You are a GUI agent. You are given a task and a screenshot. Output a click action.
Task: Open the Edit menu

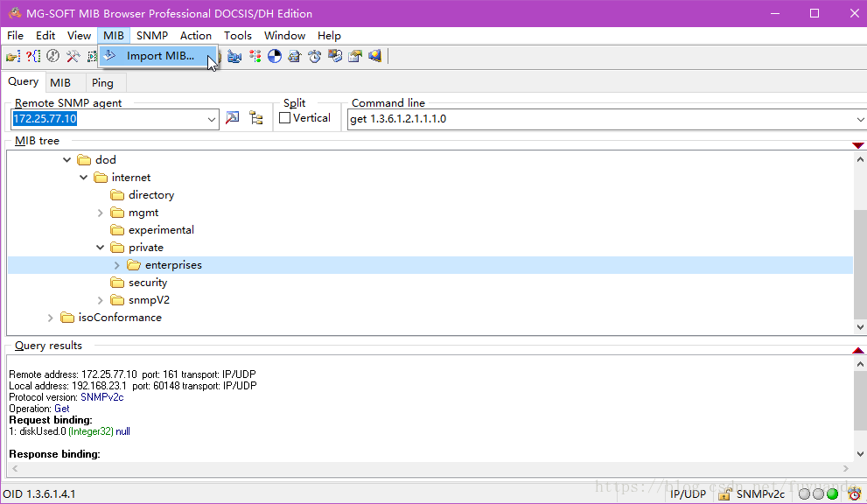click(x=45, y=35)
